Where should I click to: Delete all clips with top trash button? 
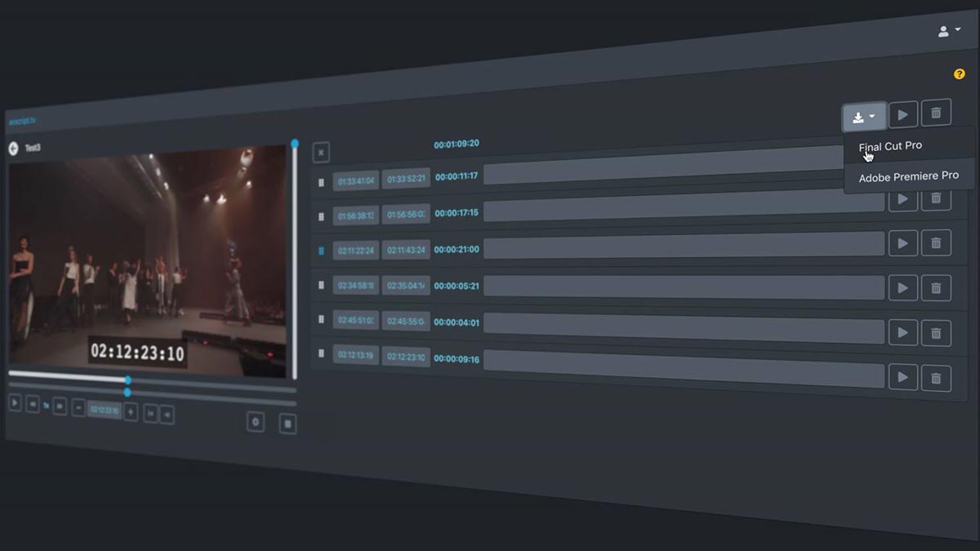tap(937, 113)
